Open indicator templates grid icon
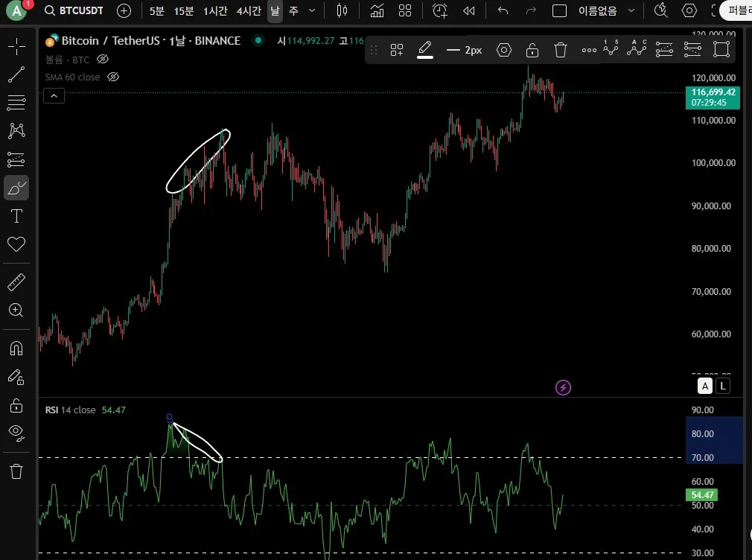Image resolution: width=752 pixels, height=560 pixels. click(405, 10)
